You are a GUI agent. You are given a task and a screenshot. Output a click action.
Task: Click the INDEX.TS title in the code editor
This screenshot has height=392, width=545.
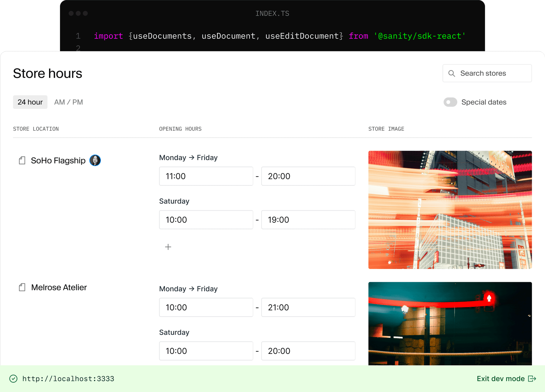tap(272, 13)
